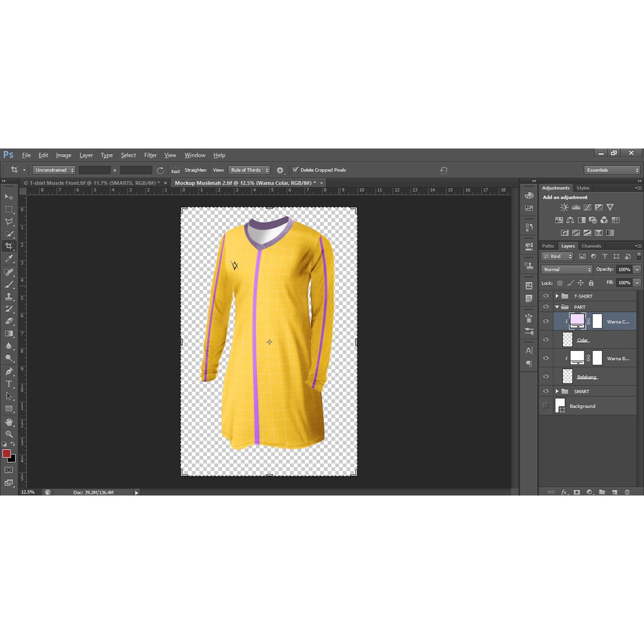Hide the T-SHIRT group layer

pos(546,296)
